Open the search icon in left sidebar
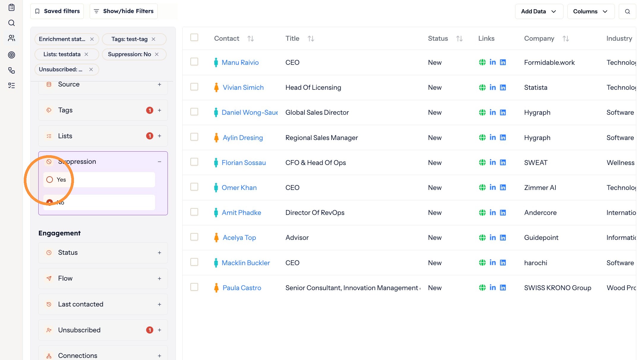This screenshot has height=360, width=644. coord(12,23)
